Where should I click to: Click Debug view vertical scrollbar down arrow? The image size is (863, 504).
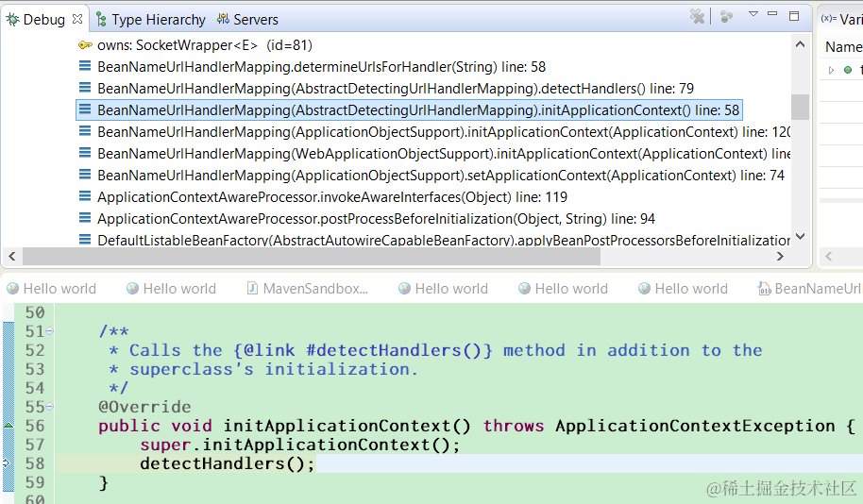click(x=801, y=237)
